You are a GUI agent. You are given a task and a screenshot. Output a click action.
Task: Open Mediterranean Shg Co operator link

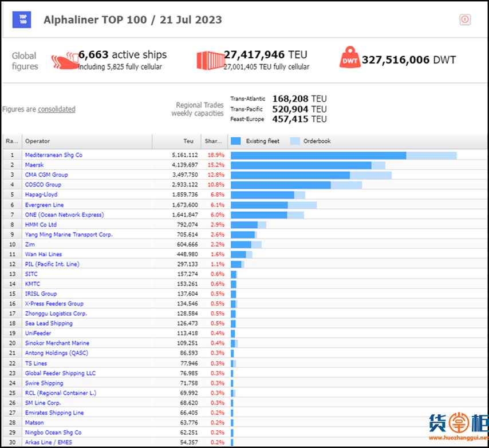click(54, 155)
